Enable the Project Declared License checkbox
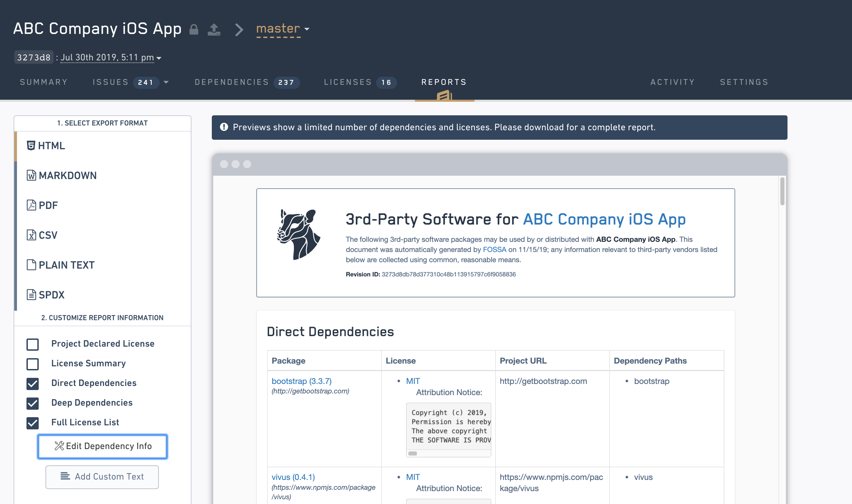This screenshot has width=852, height=504. [x=33, y=344]
